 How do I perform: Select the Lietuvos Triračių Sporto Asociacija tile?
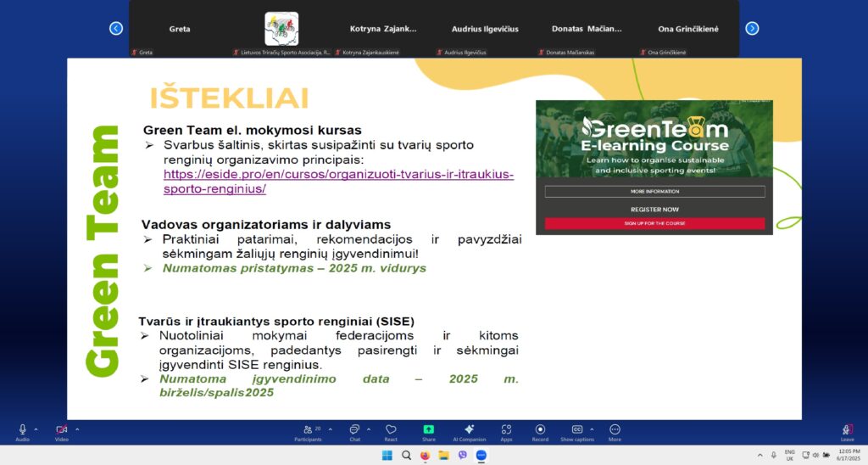point(281,29)
